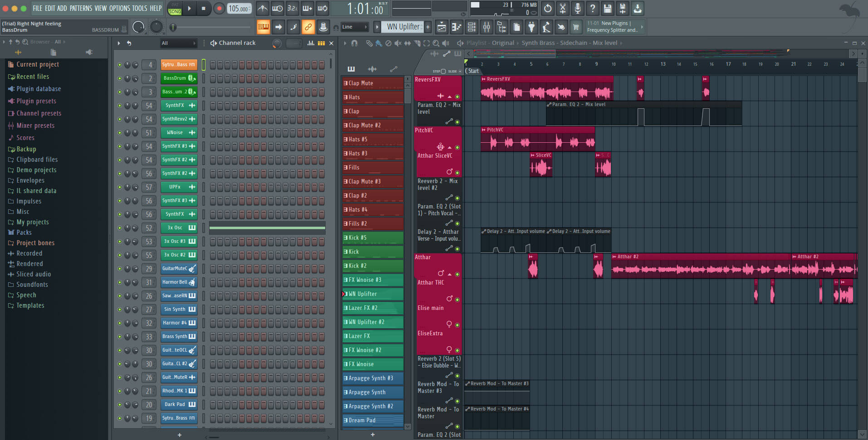868x440 pixels.
Task: Toggle Pattern/Song mode switch
Action: [175, 9]
